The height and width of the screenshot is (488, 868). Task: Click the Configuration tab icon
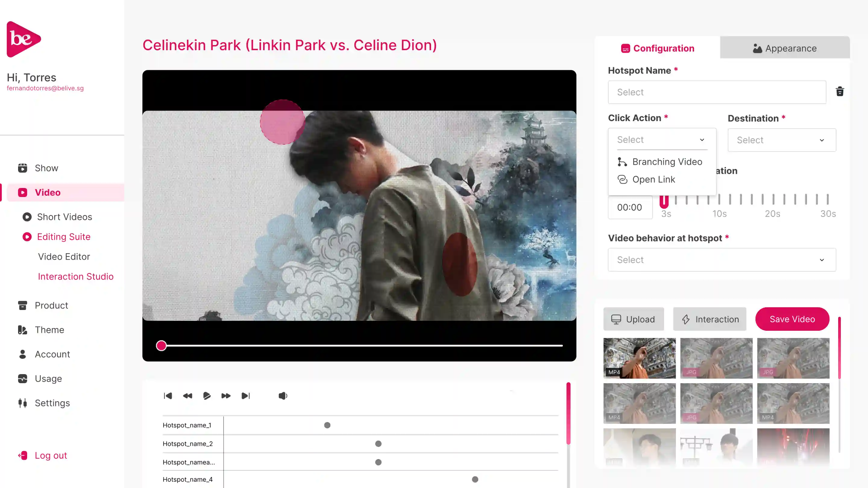pyautogui.click(x=625, y=48)
